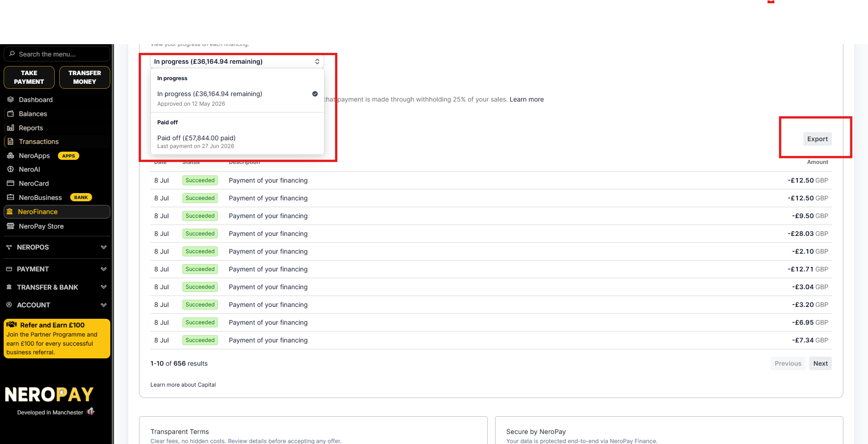Click the search magnifier icon in sidebar
The width and height of the screenshot is (868, 444).
click(x=12, y=54)
